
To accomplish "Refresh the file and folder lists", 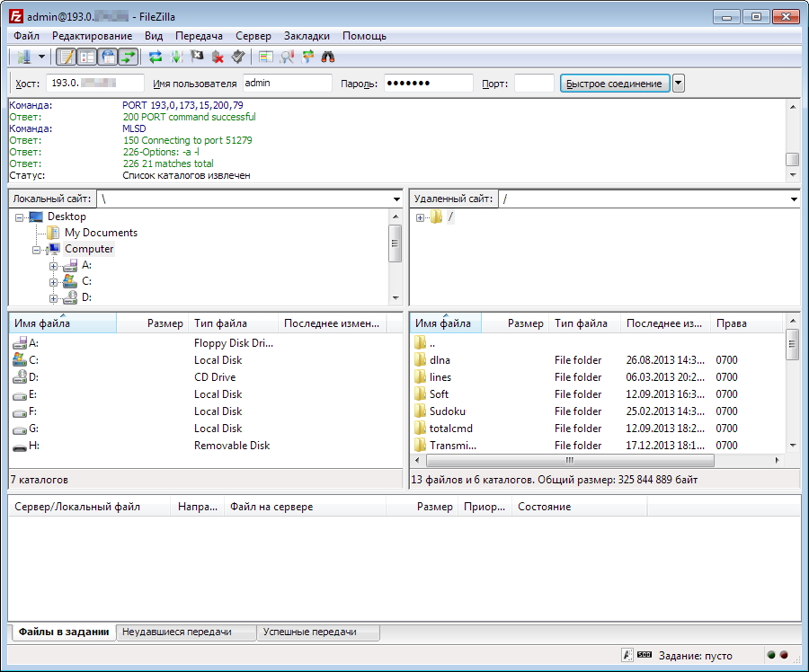I will (156, 57).
